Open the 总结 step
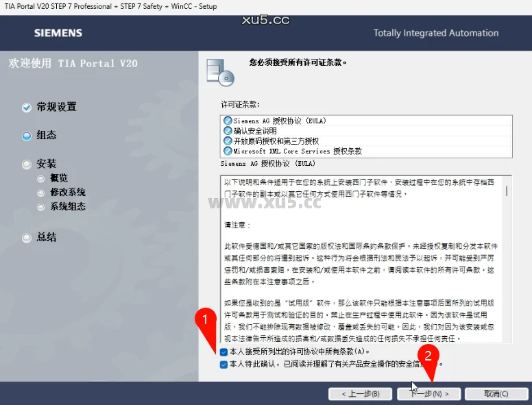This screenshot has width=532, height=405. click(46, 238)
